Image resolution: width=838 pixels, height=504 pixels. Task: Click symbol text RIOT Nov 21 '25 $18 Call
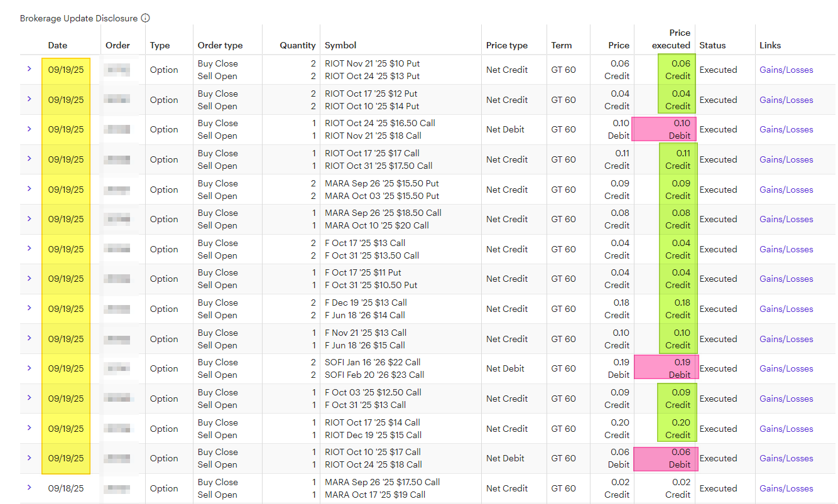373,136
